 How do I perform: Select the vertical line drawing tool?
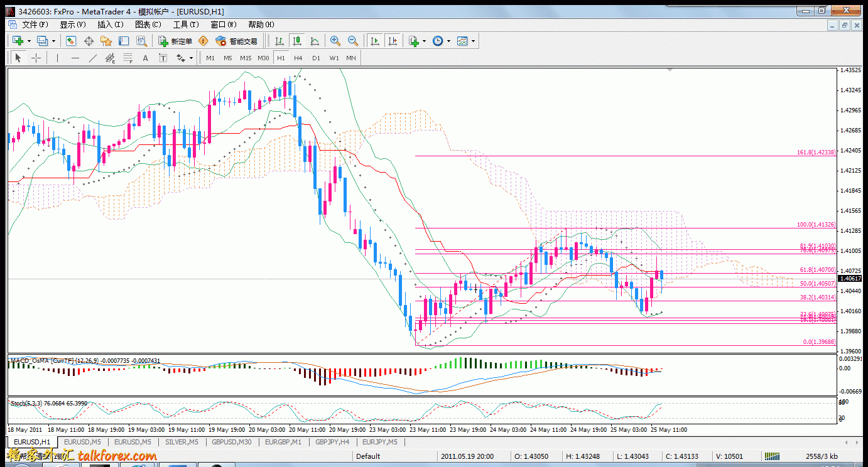57,58
